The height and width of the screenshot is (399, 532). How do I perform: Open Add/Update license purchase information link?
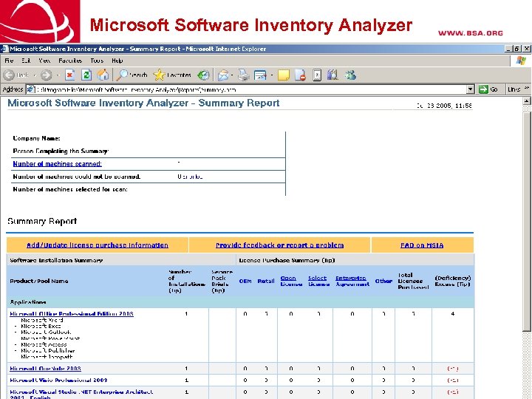pyautogui.click(x=98, y=245)
